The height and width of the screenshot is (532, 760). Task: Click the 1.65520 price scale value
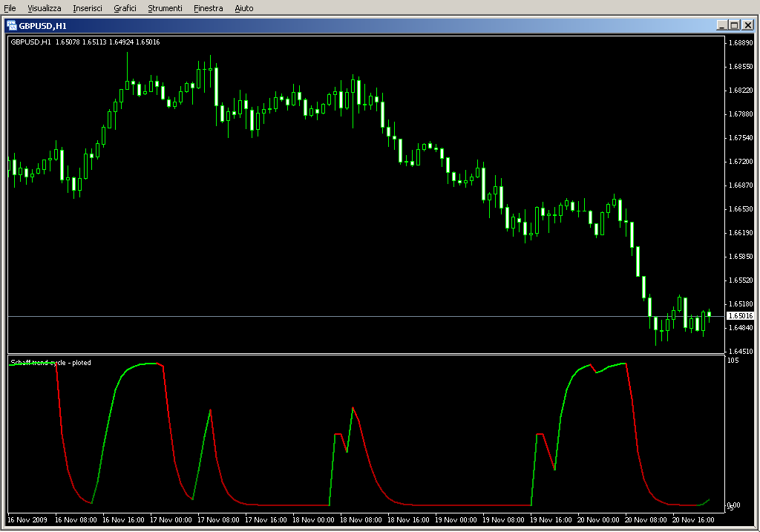click(741, 280)
